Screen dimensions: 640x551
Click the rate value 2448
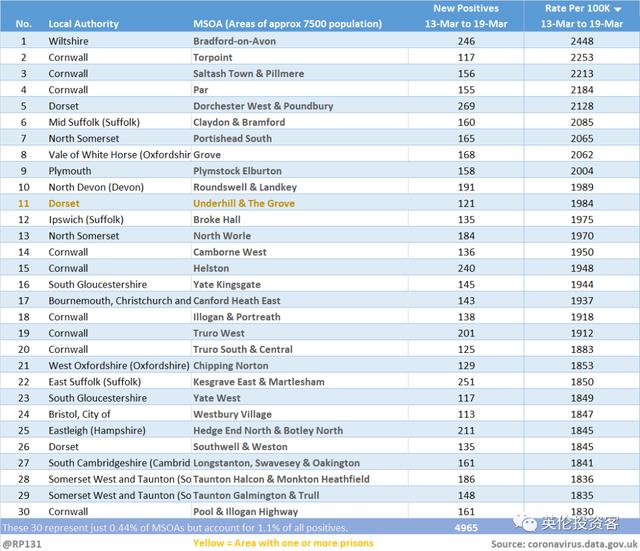coord(582,41)
